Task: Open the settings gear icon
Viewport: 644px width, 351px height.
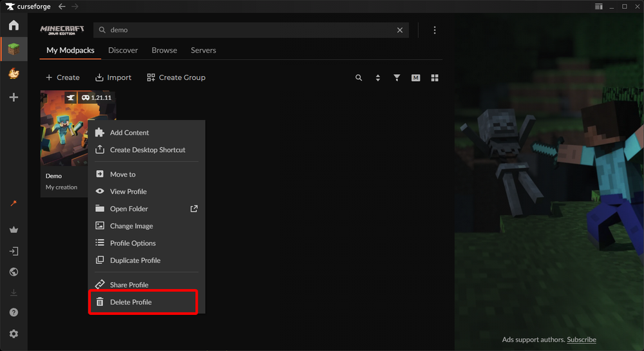Action: [14, 334]
